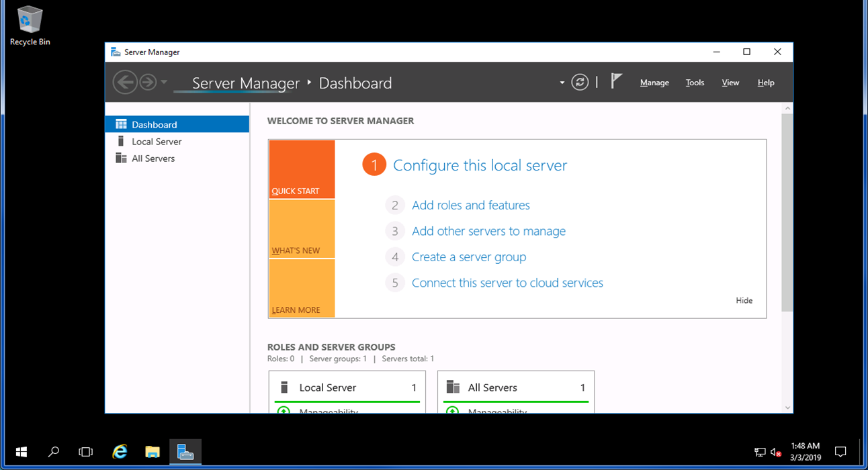Click Add roles and features link
The height and width of the screenshot is (470, 868).
(x=470, y=205)
